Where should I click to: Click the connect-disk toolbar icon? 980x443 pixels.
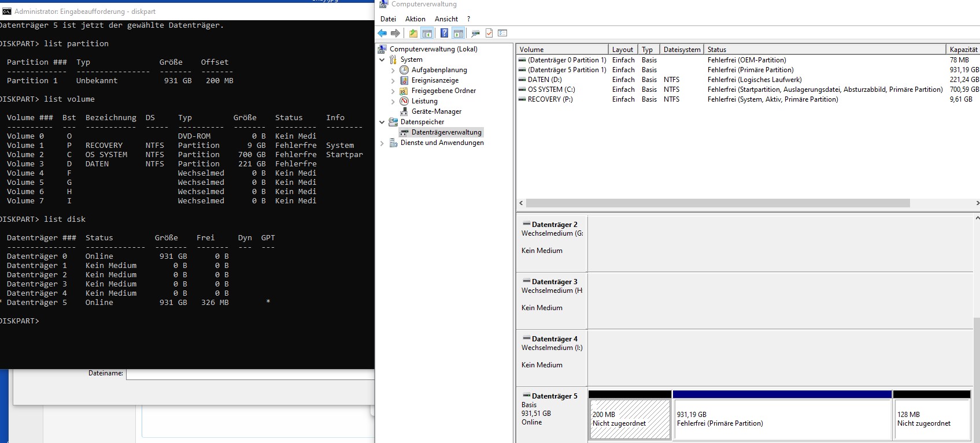click(x=475, y=33)
